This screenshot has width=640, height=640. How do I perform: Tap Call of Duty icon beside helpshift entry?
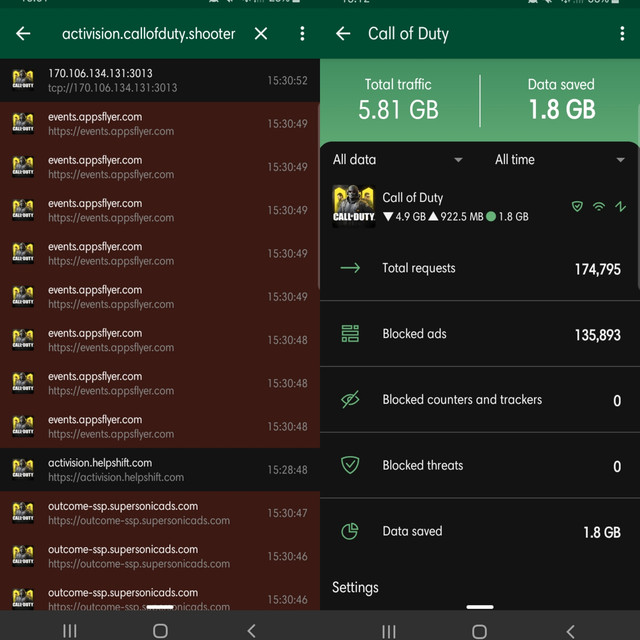23,469
